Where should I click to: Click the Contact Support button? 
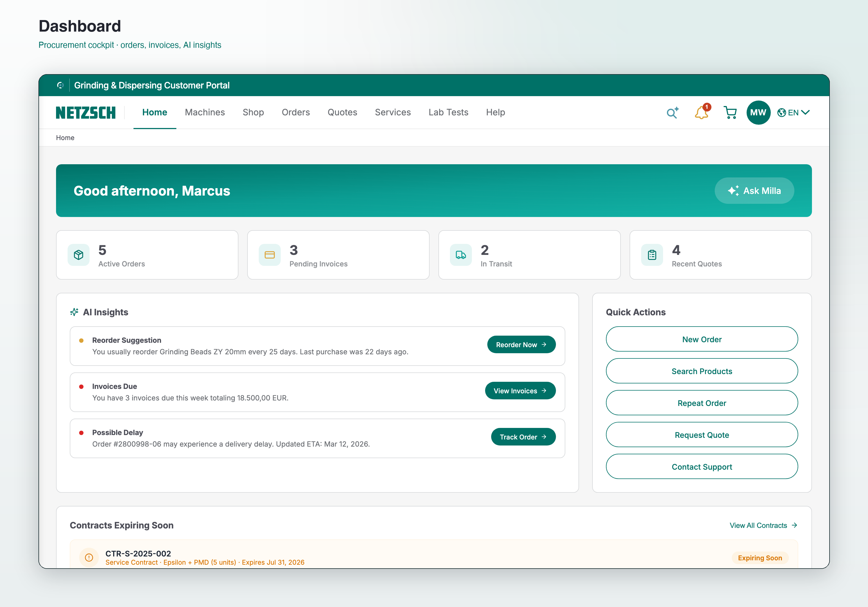point(702,467)
